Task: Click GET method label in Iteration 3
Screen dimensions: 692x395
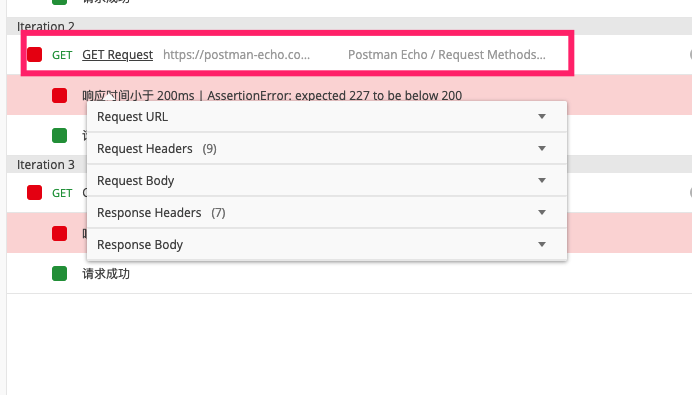Action: pos(62,193)
